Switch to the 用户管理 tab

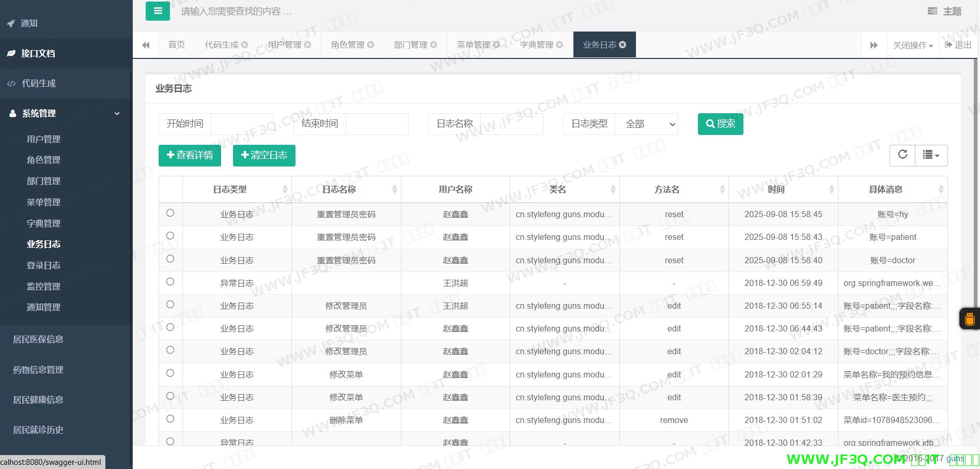click(285, 45)
